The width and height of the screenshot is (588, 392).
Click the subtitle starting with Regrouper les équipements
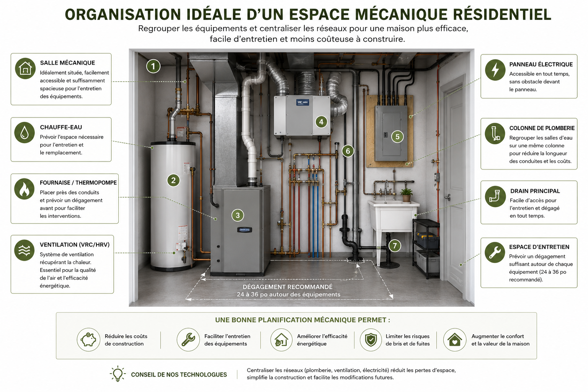[303, 34]
